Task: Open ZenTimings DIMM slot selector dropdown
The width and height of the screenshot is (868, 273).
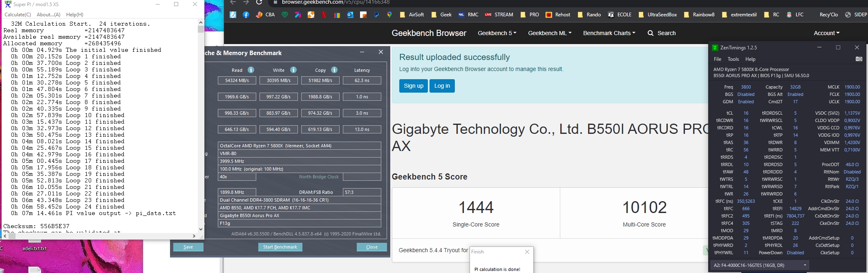Action: pyautogui.click(x=760, y=265)
